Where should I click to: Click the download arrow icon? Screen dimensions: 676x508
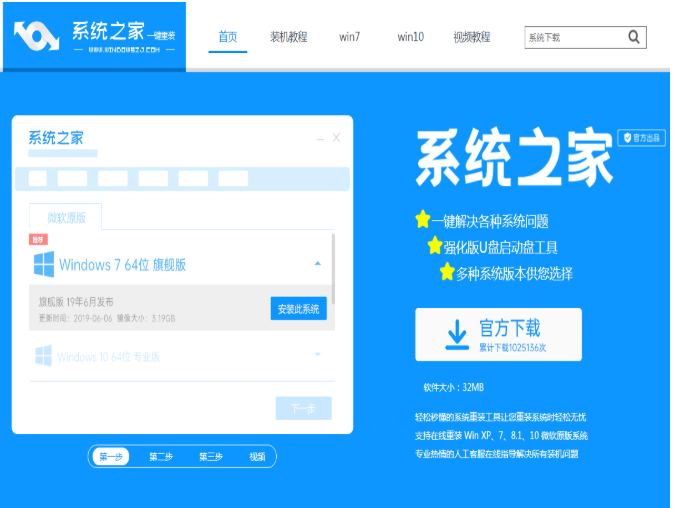click(x=457, y=335)
